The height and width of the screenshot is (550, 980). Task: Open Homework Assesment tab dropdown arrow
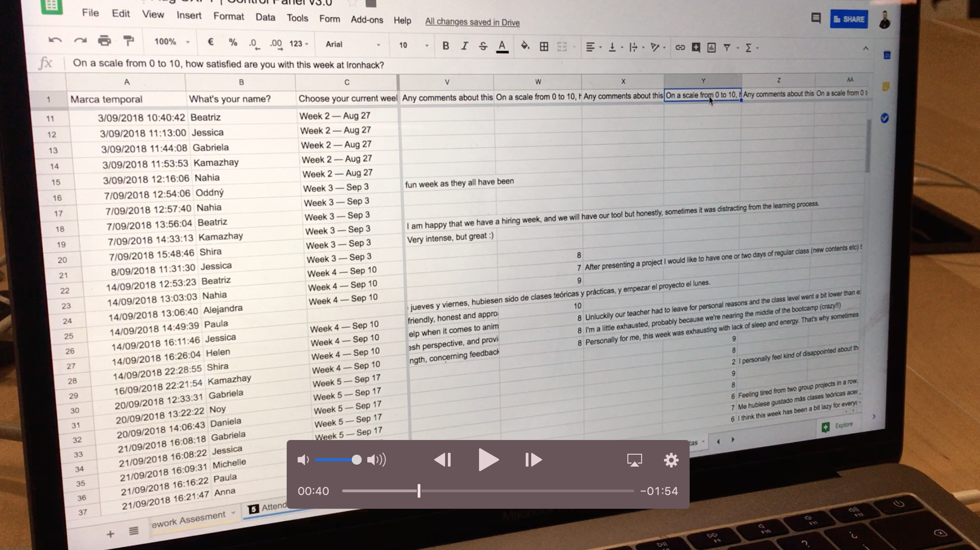pyautogui.click(x=233, y=513)
